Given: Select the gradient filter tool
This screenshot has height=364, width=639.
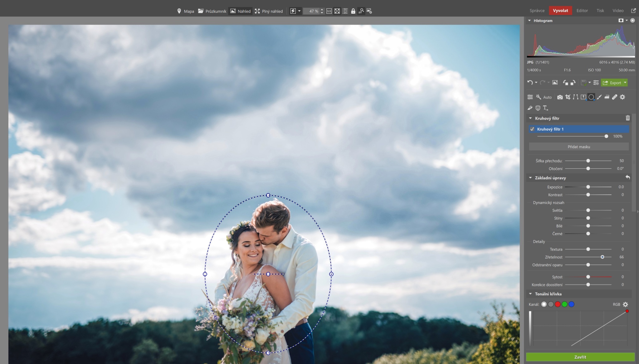Looking at the screenshot, I should point(583,97).
